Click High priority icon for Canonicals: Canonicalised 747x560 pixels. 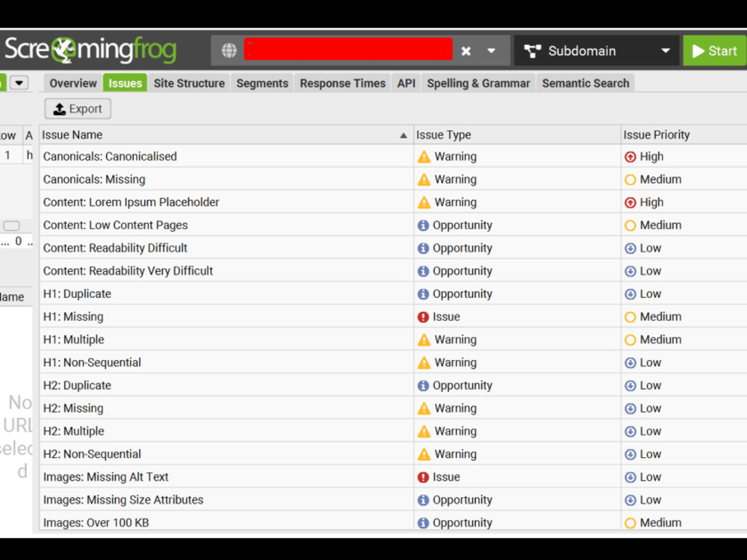[x=630, y=157]
